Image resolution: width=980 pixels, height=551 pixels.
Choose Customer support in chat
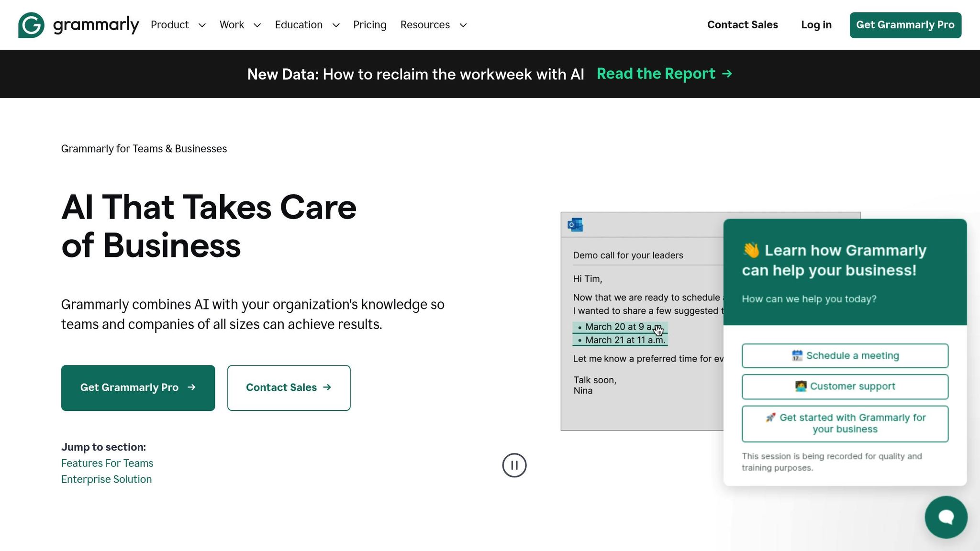[845, 386]
